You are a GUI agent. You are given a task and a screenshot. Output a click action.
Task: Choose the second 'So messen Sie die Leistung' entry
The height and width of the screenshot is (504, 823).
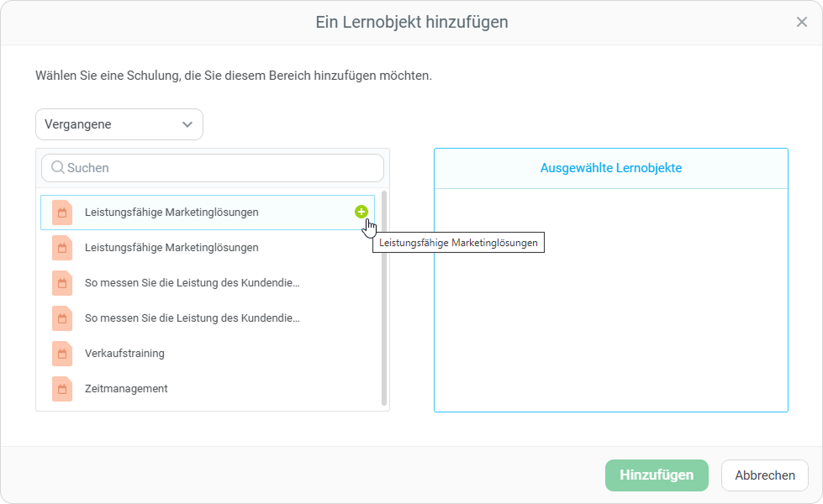[x=192, y=318]
